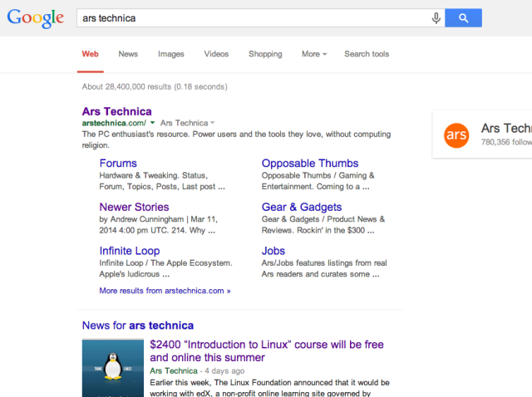Open the Videos tab
532x397 pixels.
[x=216, y=54]
